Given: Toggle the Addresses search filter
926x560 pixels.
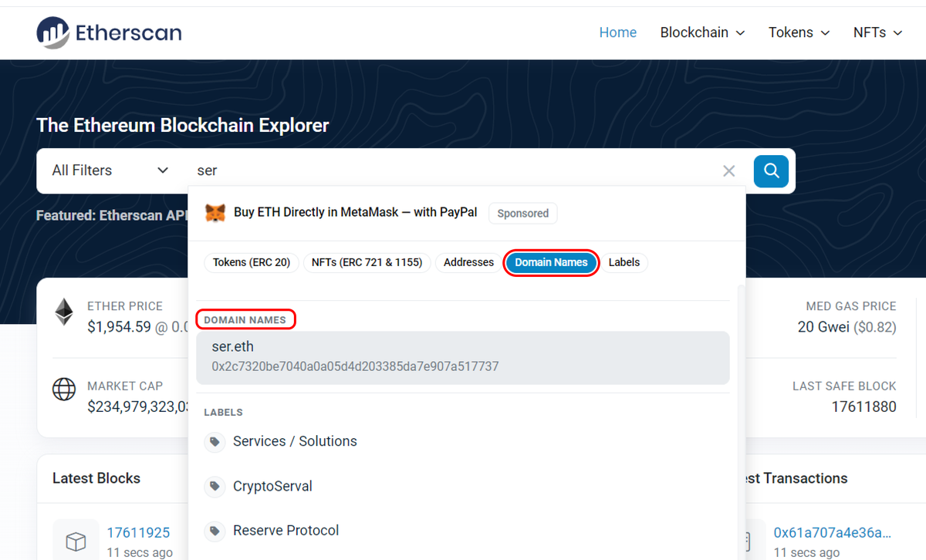Looking at the screenshot, I should pos(468,262).
